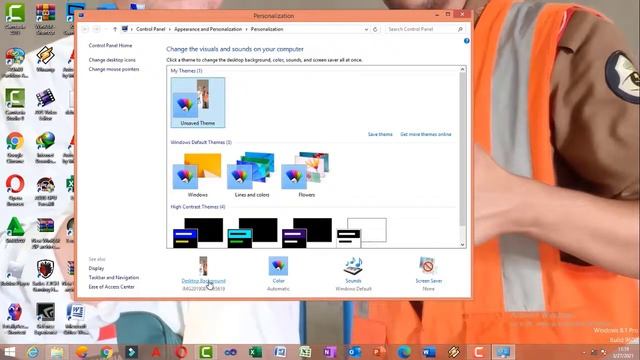
Task: Click Get more themes online link
Action: tap(426, 134)
